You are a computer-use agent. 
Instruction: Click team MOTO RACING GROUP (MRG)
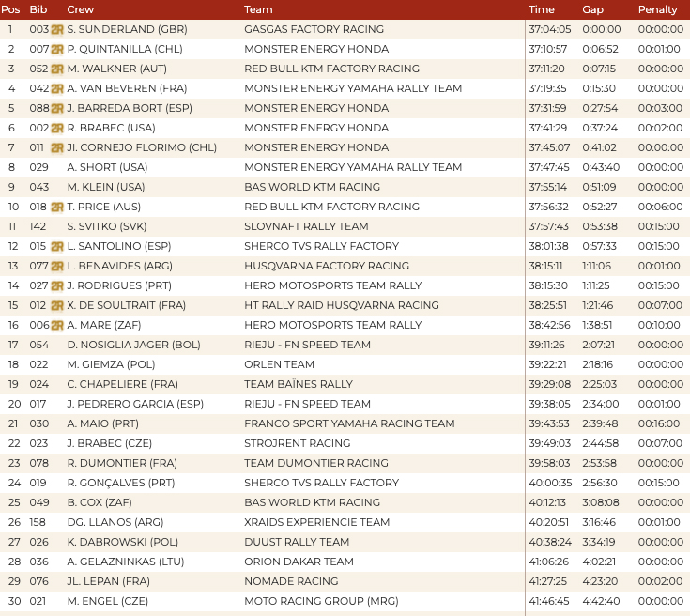tap(321, 602)
